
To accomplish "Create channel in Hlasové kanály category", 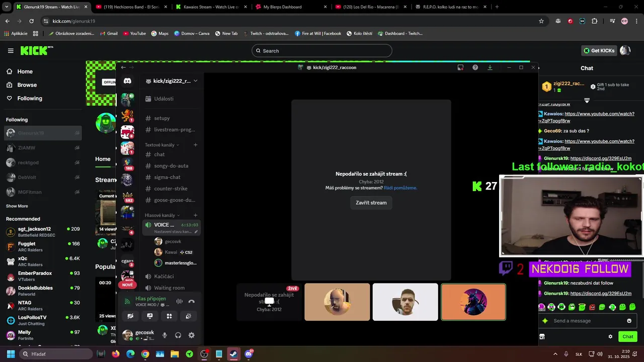I will pyautogui.click(x=195, y=215).
